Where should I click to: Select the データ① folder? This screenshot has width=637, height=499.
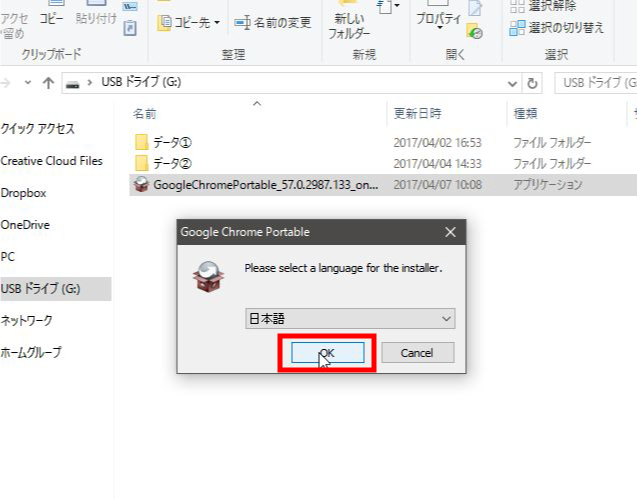click(x=163, y=142)
